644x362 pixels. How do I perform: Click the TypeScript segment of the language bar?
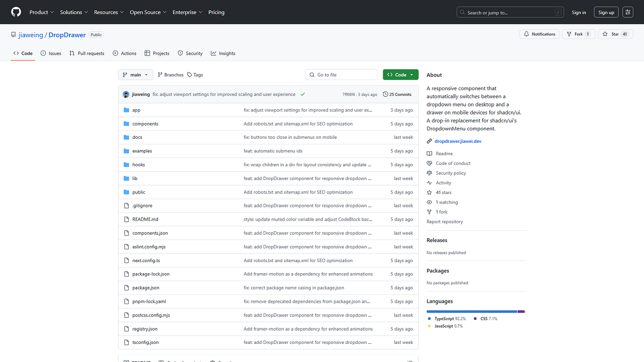[x=472, y=312]
